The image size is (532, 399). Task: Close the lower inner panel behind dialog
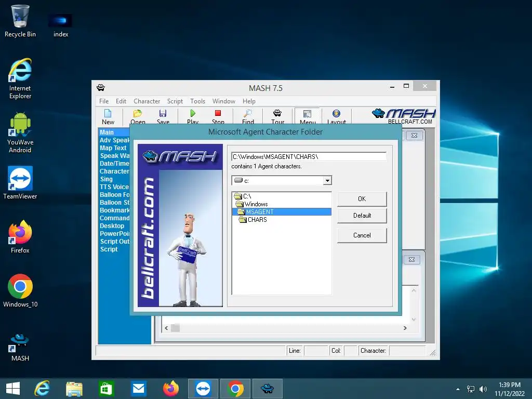pos(411,260)
